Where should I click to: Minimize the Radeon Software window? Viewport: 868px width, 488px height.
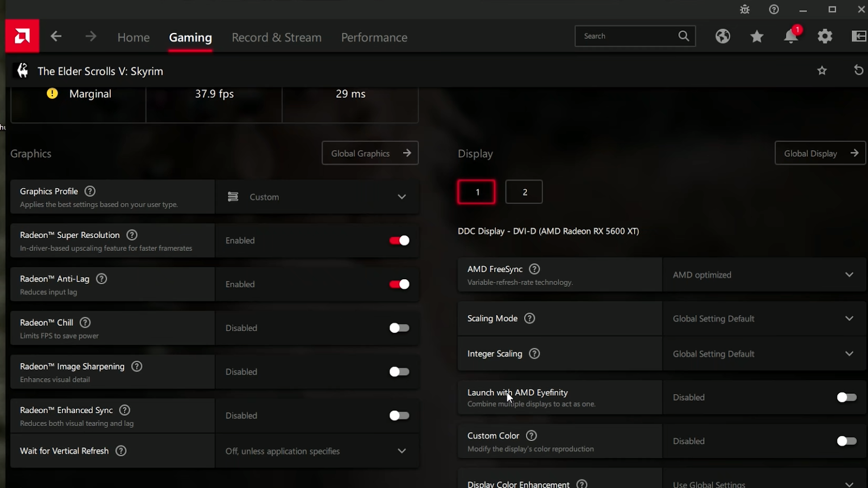click(x=803, y=10)
